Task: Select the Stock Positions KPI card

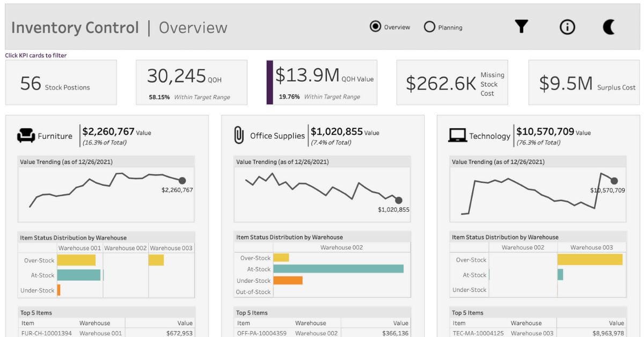Action: click(61, 82)
